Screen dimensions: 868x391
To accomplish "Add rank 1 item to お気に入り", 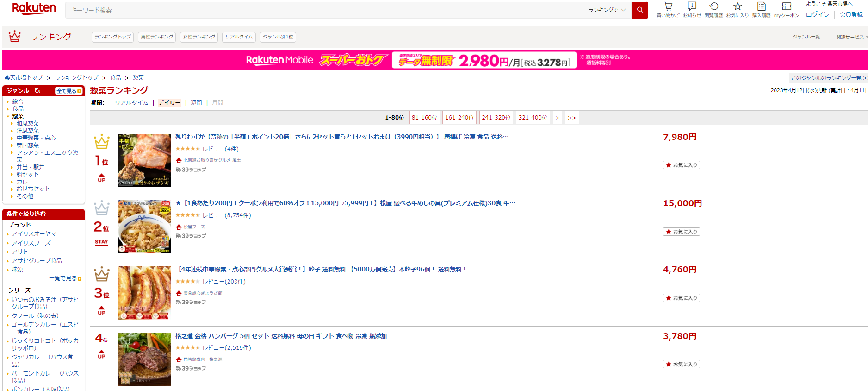I will pyautogui.click(x=681, y=165).
